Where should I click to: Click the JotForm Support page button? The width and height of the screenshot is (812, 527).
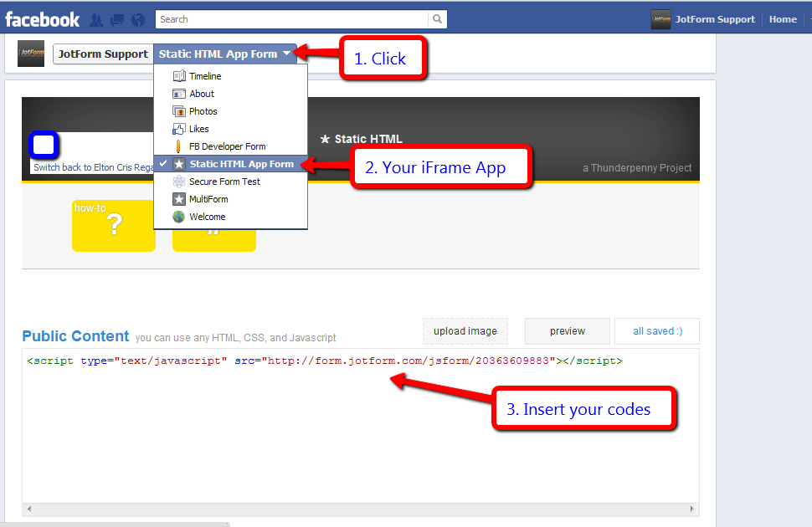pyautogui.click(x=103, y=54)
